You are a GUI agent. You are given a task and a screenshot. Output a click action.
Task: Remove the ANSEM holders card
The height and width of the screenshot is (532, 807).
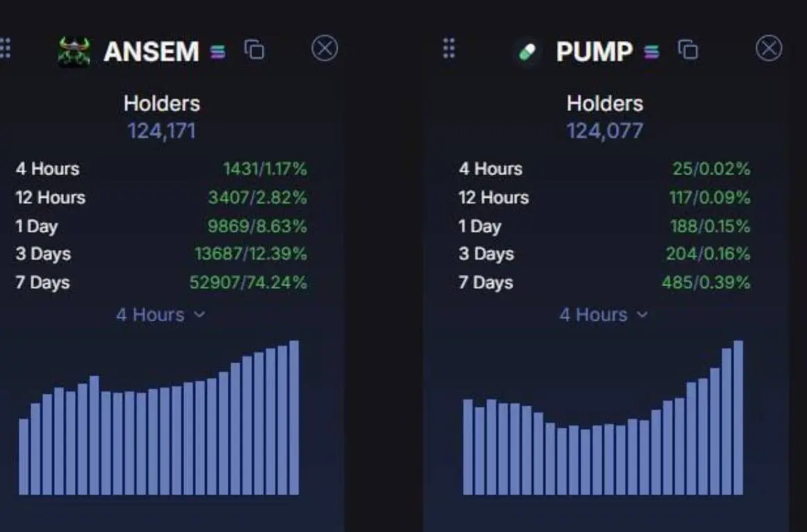[325, 49]
